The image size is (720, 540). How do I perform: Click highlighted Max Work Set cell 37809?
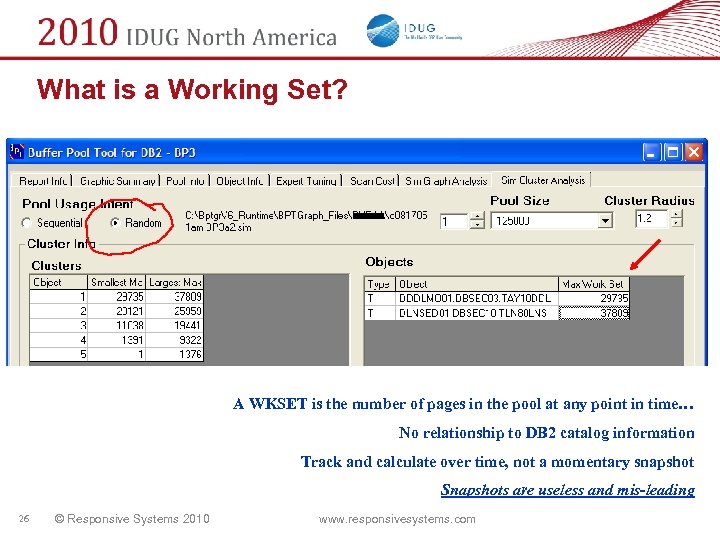(594, 313)
